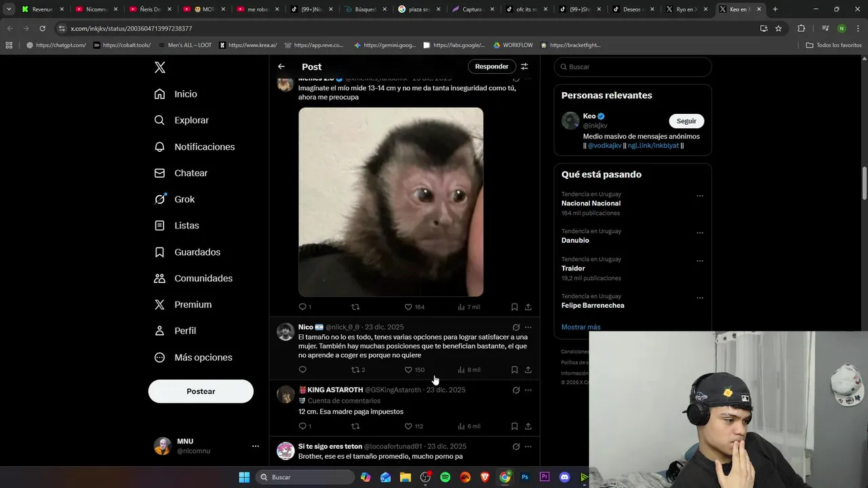Open Guardados bookmarks page

[187, 251]
